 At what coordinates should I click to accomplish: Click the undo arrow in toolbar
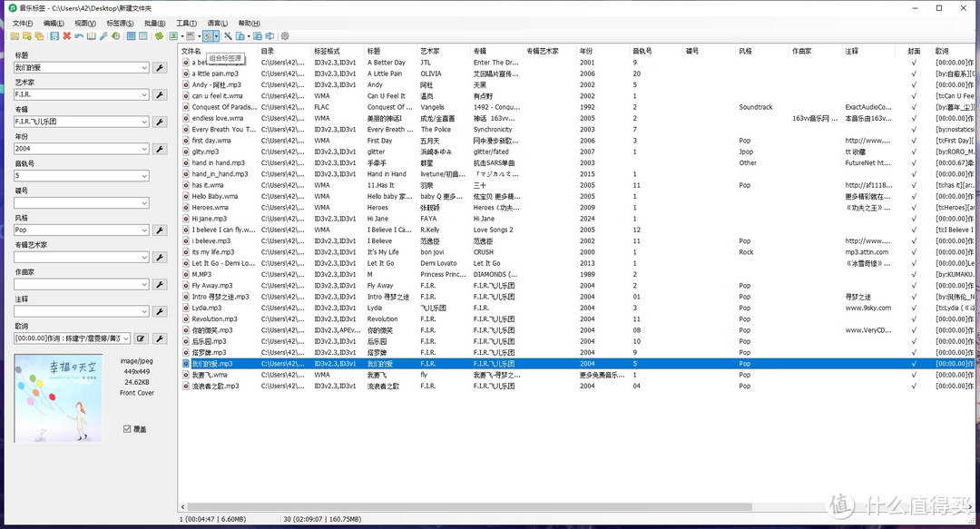click(79, 36)
